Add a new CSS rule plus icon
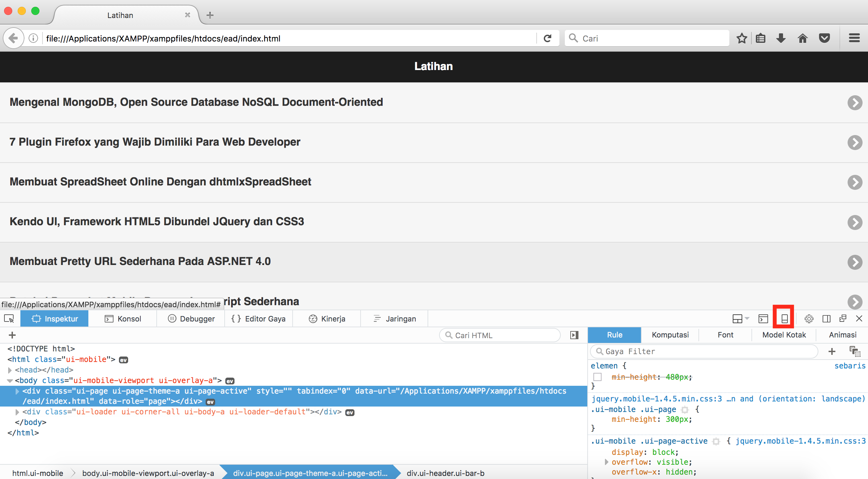Viewport: 868px width, 479px height. pos(832,351)
